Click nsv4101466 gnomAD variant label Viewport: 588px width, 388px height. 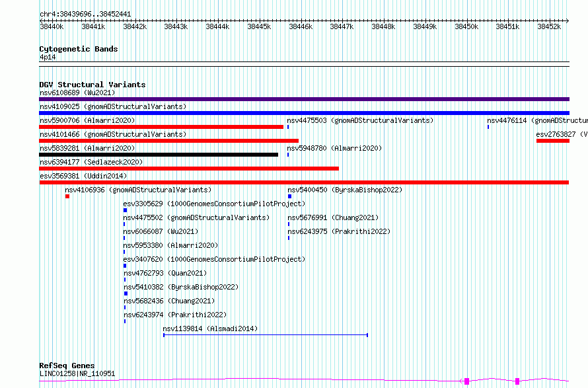[x=113, y=134]
